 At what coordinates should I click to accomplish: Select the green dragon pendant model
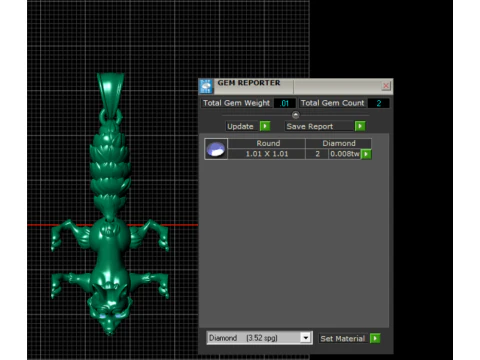110,204
